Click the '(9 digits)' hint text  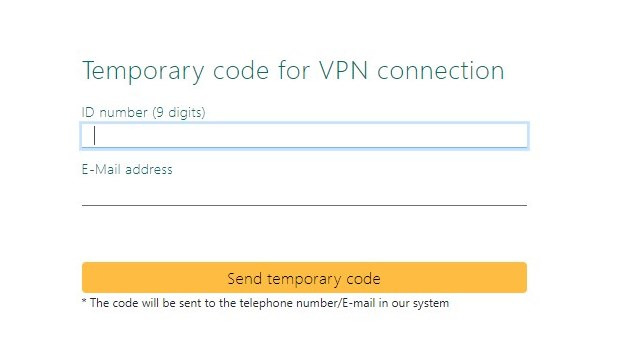[x=179, y=113]
